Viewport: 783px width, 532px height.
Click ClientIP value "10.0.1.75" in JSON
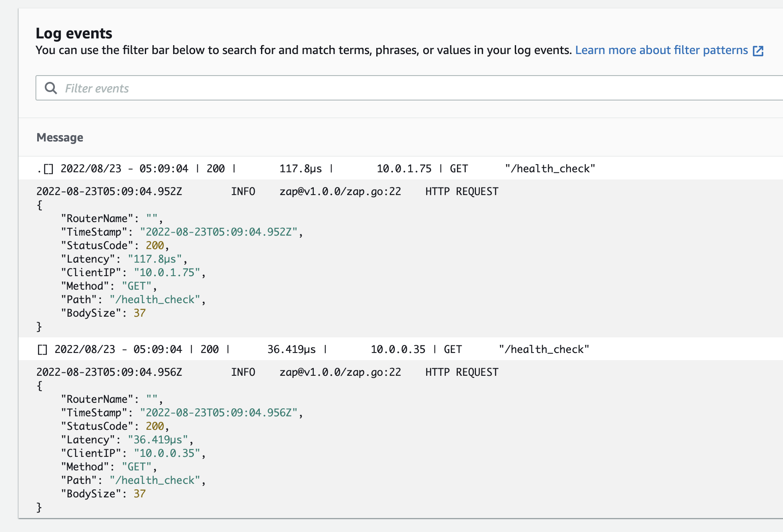[x=167, y=272]
